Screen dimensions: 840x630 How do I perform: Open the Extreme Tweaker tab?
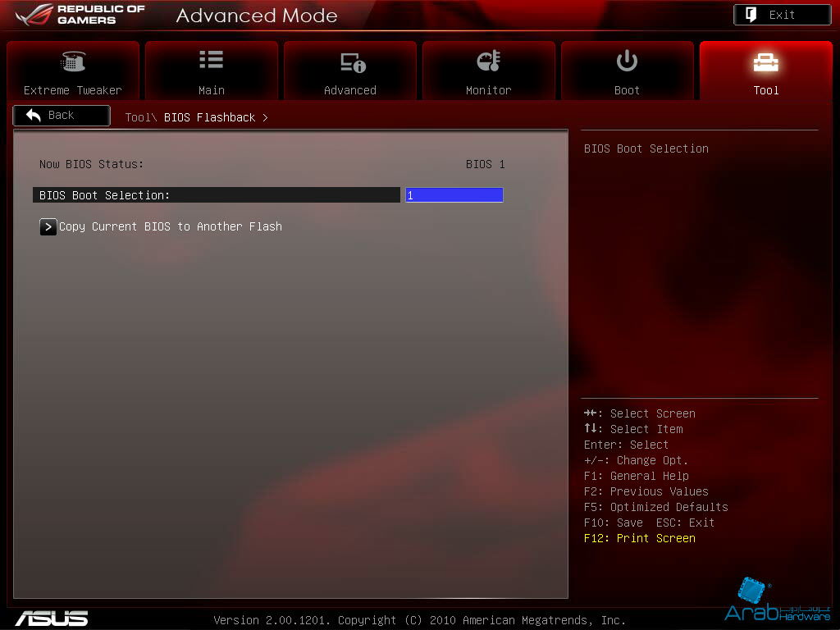[73, 71]
